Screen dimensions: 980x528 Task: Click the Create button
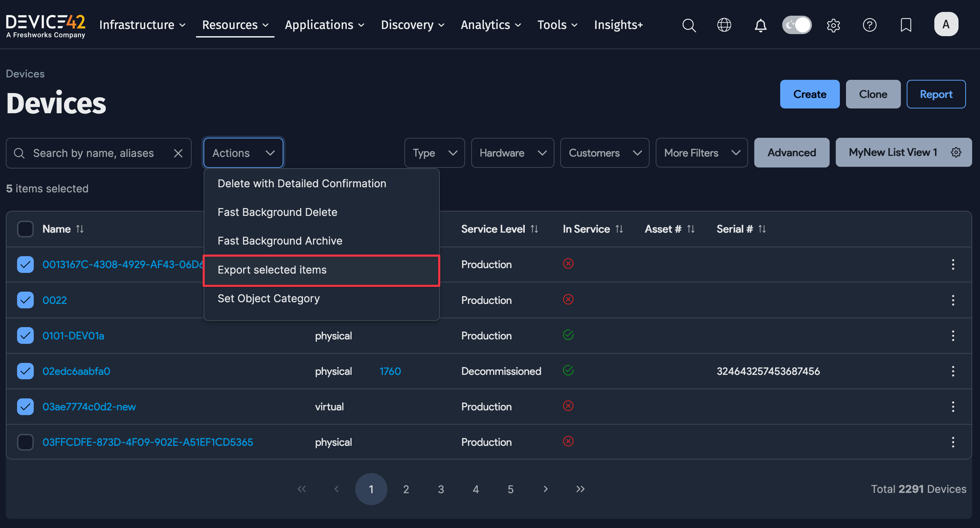pos(810,94)
